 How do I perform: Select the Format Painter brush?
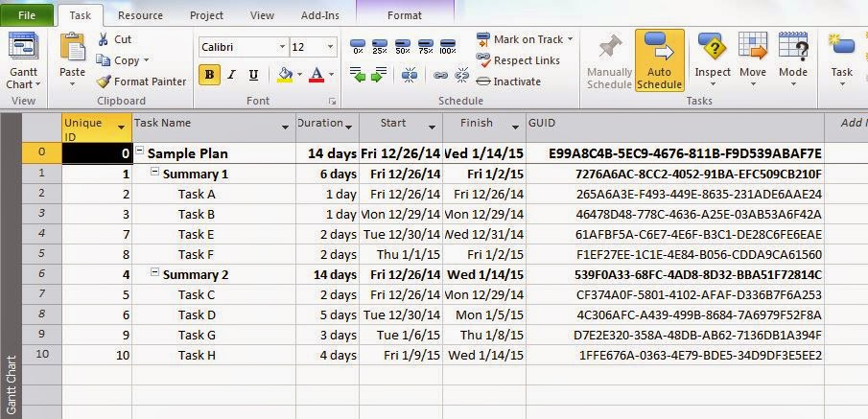[x=103, y=81]
